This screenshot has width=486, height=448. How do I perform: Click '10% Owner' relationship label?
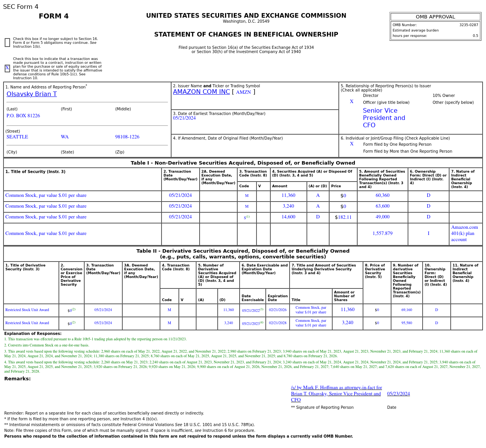(x=444, y=96)
